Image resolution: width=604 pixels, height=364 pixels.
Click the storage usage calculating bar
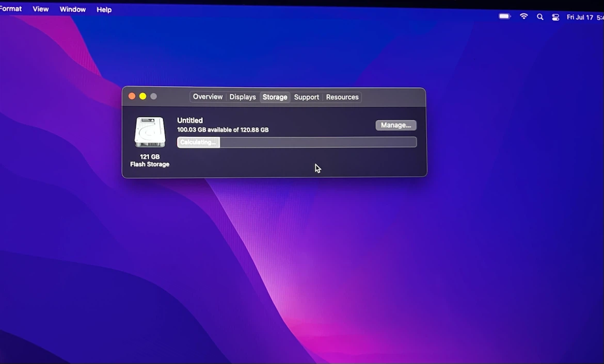tap(297, 142)
